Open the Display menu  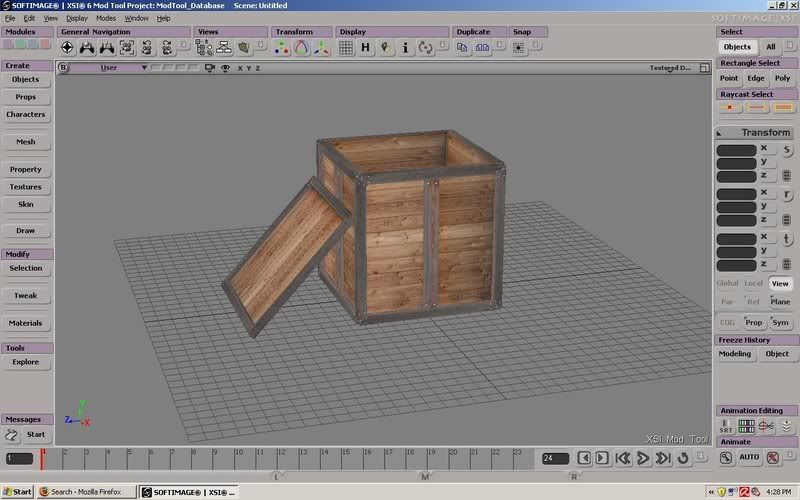tap(77, 18)
